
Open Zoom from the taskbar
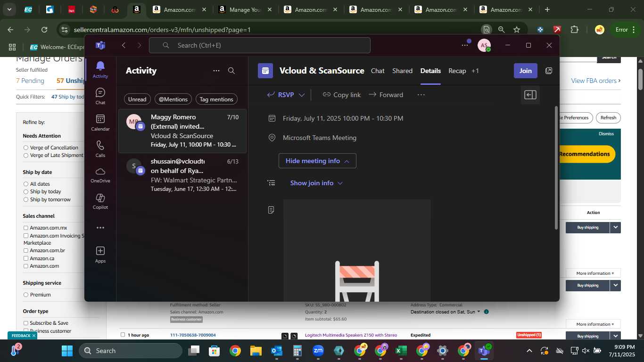click(x=318, y=351)
